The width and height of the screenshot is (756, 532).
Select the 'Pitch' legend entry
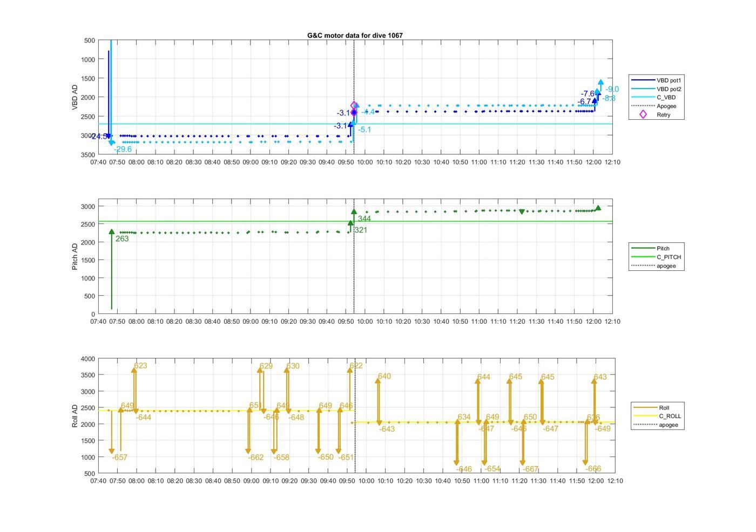click(663, 249)
